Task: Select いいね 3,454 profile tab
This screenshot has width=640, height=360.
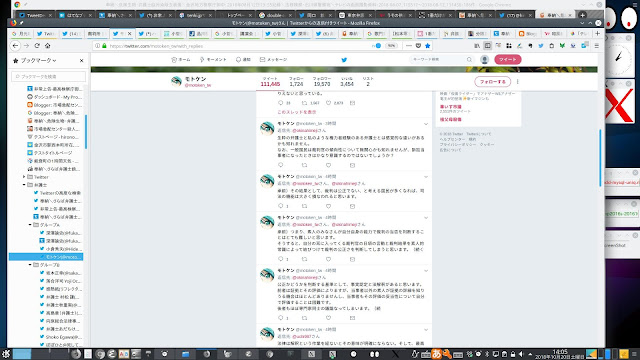Action: click(347, 82)
